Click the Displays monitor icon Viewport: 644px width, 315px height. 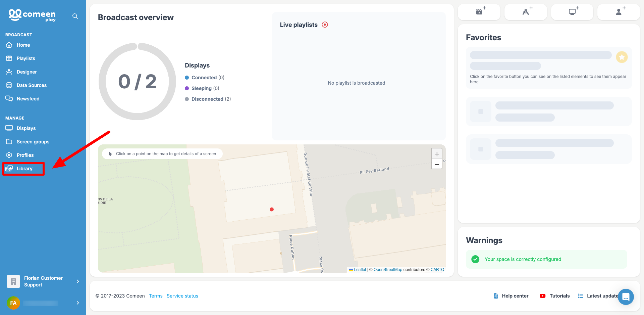(x=9, y=128)
